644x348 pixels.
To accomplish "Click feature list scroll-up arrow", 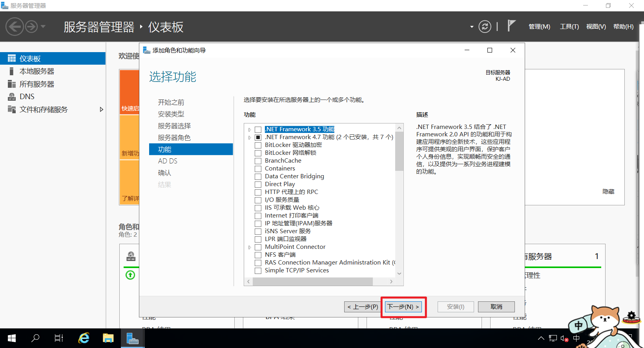I will (x=399, y=128).
